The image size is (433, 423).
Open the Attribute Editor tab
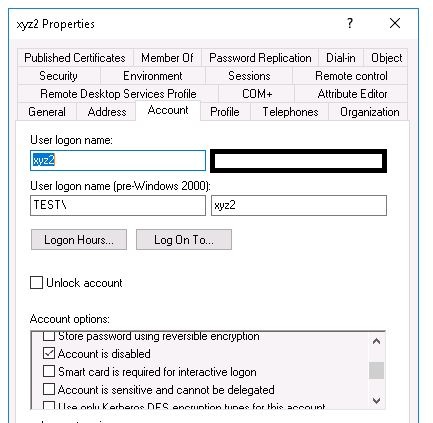352,94
